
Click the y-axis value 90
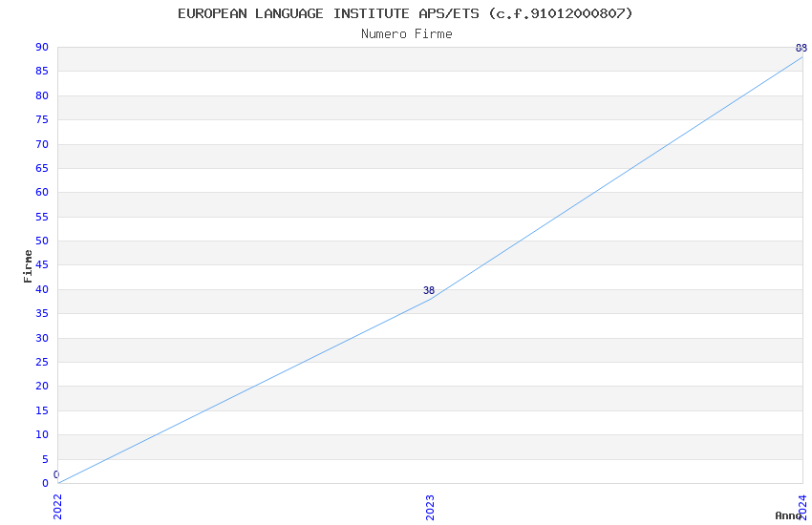(42, 47)
